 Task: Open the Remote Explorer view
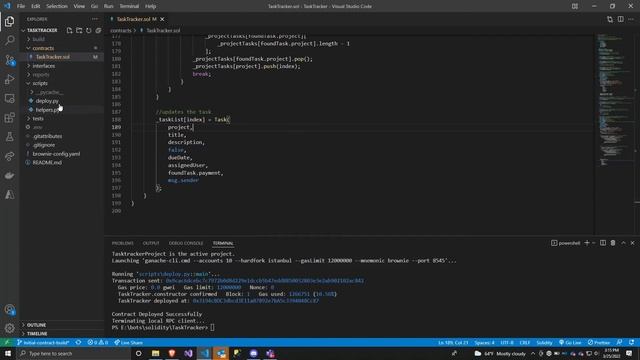coord(9,98)
